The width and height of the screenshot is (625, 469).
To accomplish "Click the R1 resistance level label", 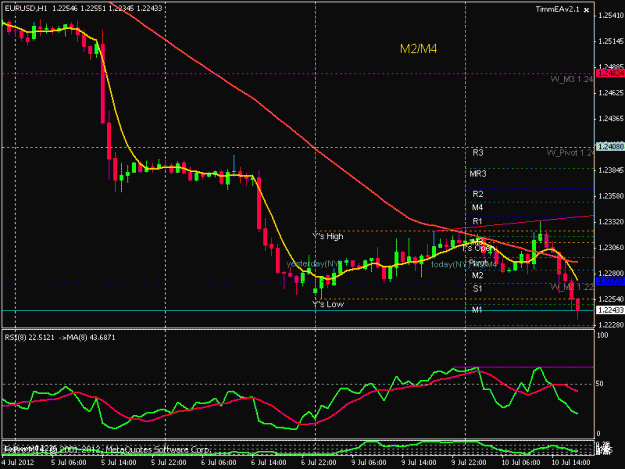I will 477,221.
